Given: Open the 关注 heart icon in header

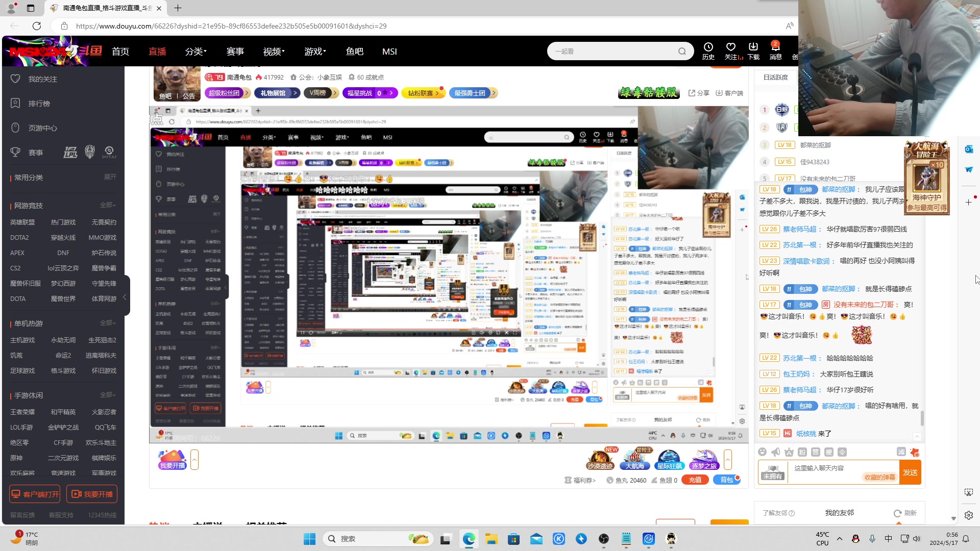Looking at the screenshot, I should click(x=731, y=47).
